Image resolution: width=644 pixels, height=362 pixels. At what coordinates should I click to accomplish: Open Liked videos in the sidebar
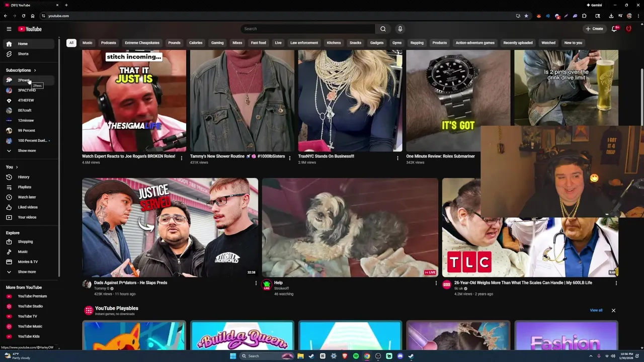point(29,207)
